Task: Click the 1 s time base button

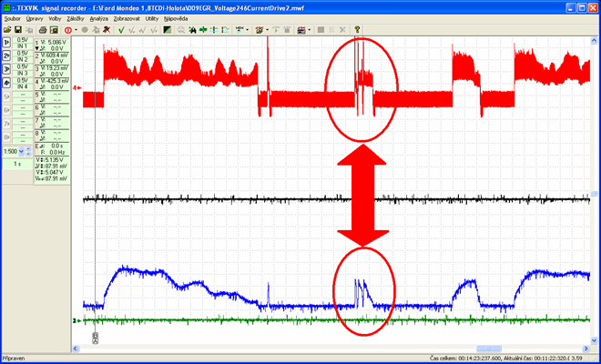Action: 16,164
